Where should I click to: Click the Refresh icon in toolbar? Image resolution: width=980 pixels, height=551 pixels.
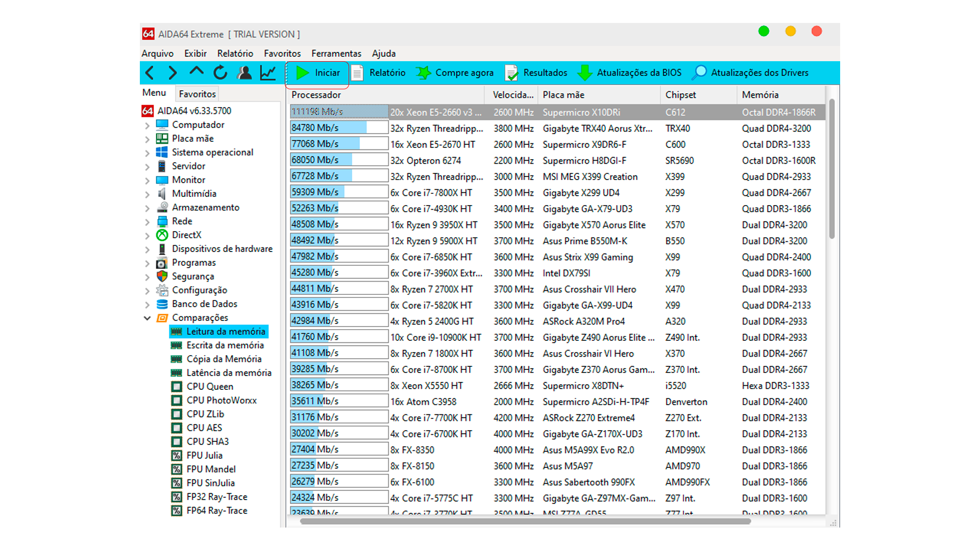220,73
